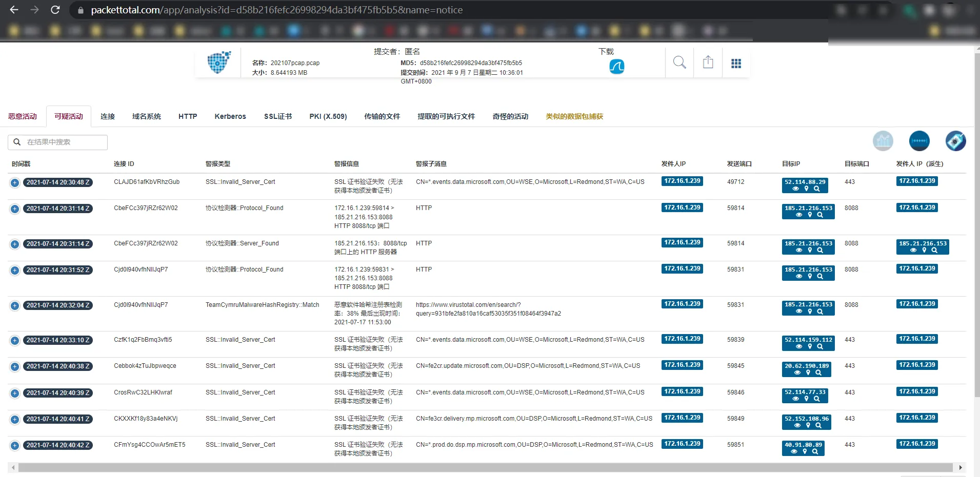Open the SSL证书 tab
The height and width of the screenshot is (477, 980).
coord(278,116)
